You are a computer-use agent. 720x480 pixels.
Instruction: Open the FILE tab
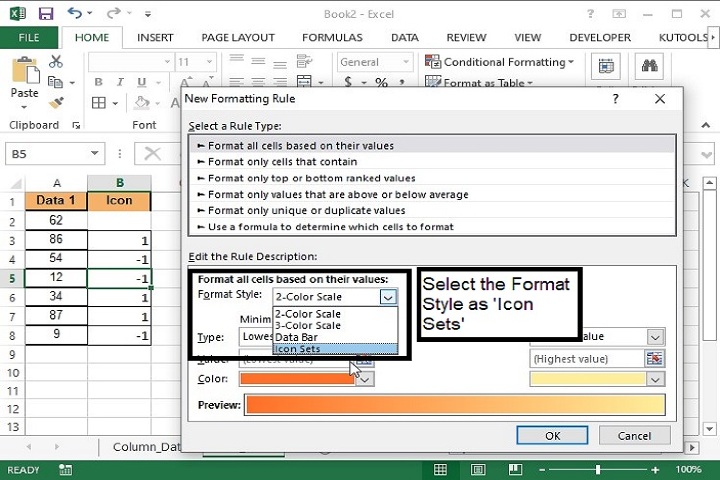tap(28, 38)
